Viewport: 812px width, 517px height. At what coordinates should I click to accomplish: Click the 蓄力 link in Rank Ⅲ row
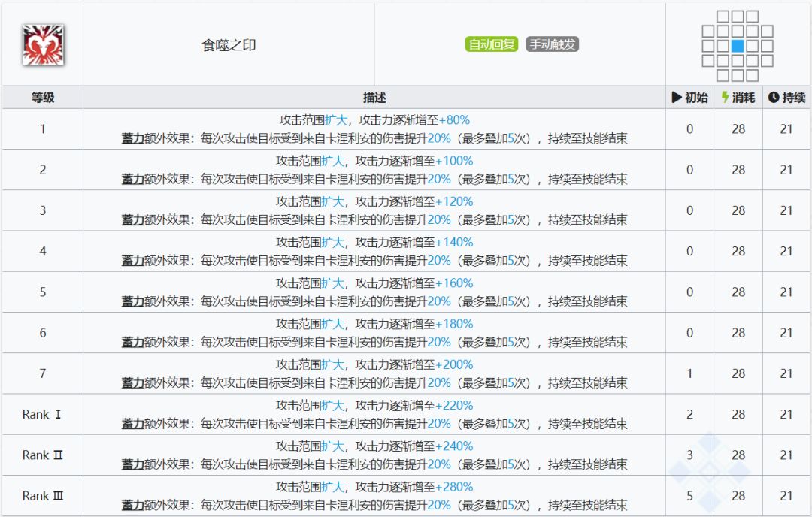point(132,505)
